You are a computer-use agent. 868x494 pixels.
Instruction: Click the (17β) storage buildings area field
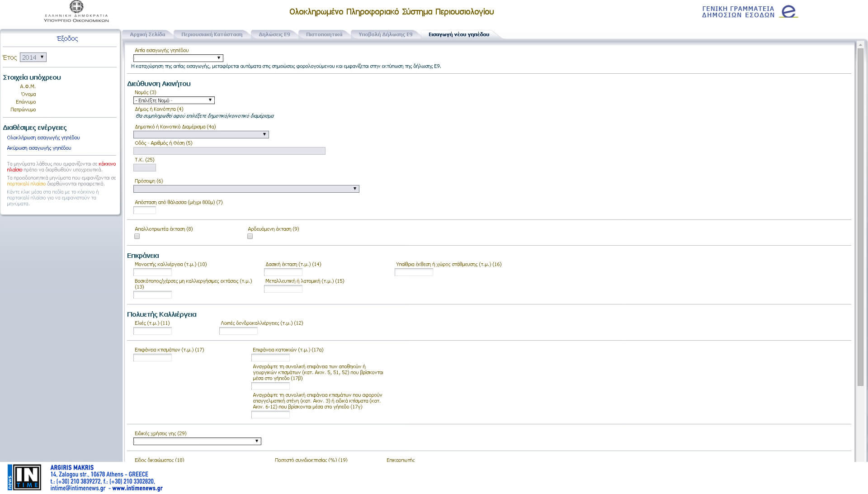270,386
